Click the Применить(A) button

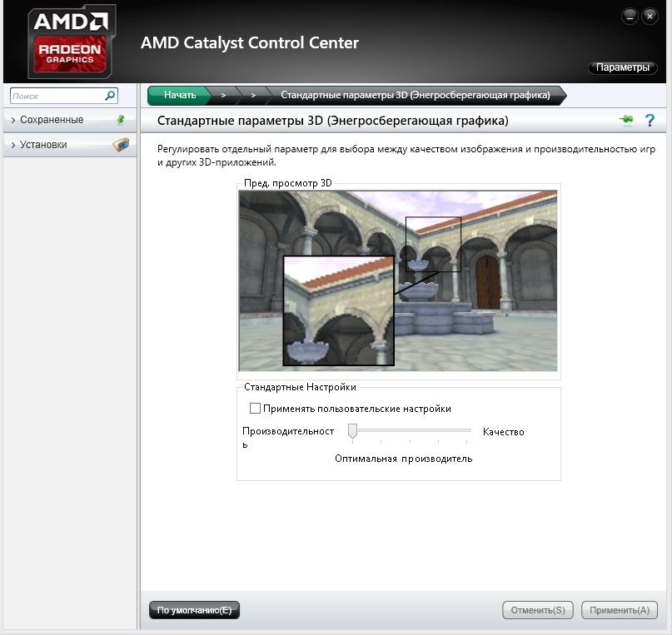pyautogui.click(x=620, y=610)
